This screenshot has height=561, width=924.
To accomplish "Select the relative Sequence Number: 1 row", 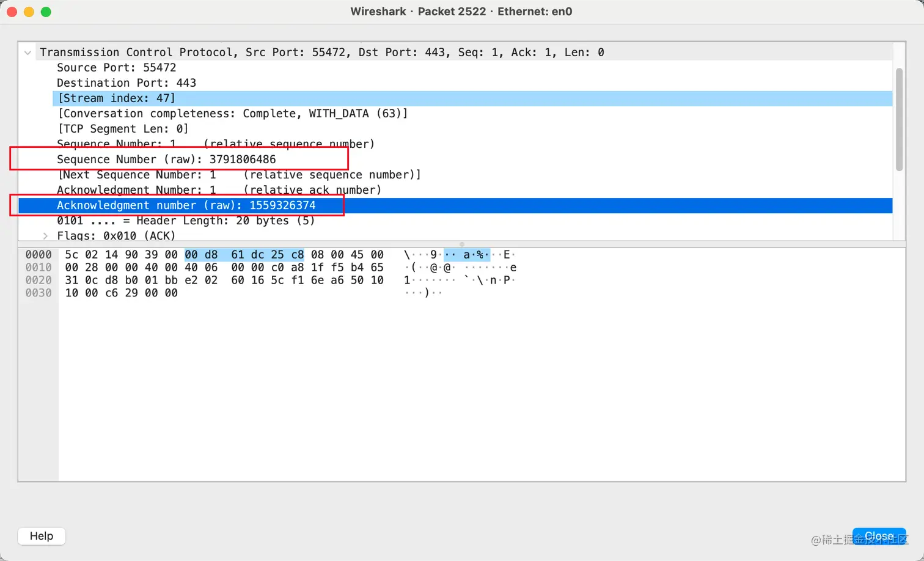I will tap(472, 144).
